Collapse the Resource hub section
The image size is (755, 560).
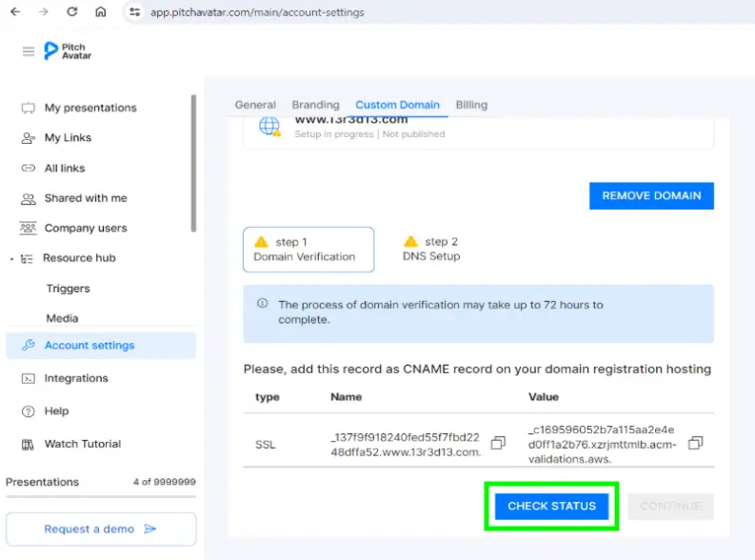pos(11,259)
